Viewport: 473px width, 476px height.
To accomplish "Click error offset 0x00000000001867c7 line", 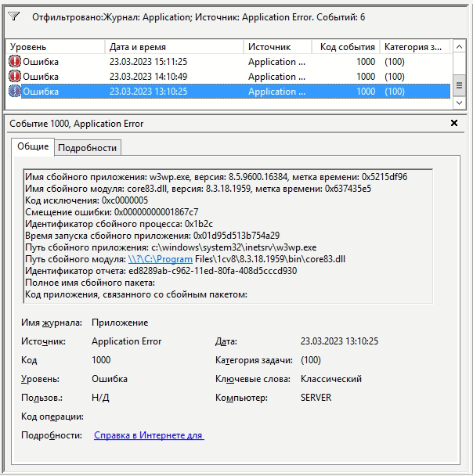I will click(x=111, y=212).
